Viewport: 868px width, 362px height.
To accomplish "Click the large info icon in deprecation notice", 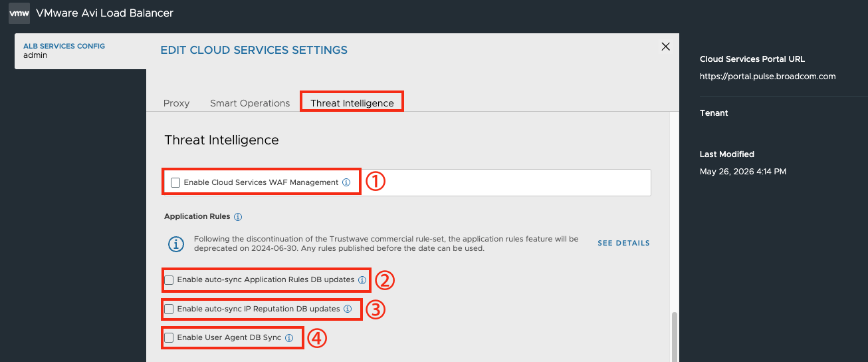I will pyautogui.click(x=175, y=244).
